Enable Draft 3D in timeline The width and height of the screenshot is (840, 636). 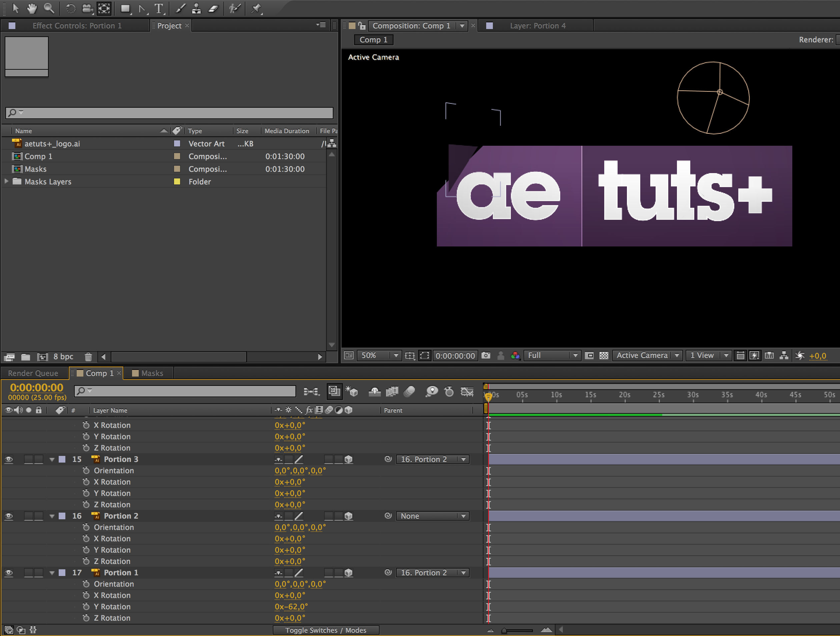pos(352,391)
